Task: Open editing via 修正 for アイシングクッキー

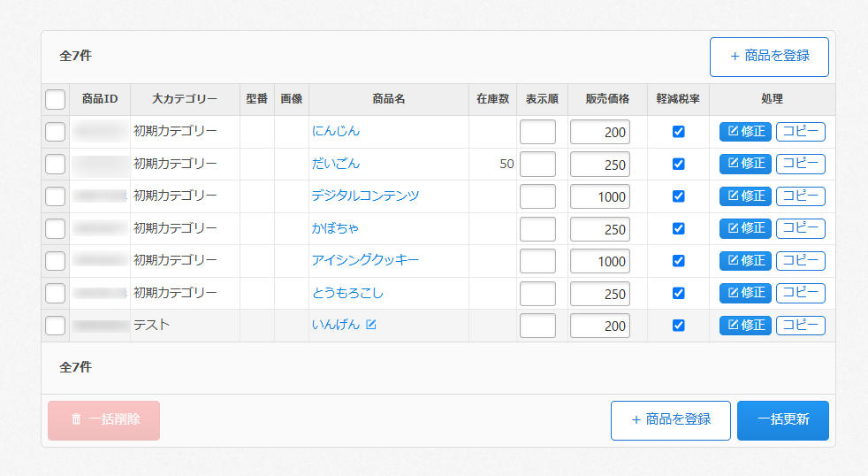Action: point(745,261)
